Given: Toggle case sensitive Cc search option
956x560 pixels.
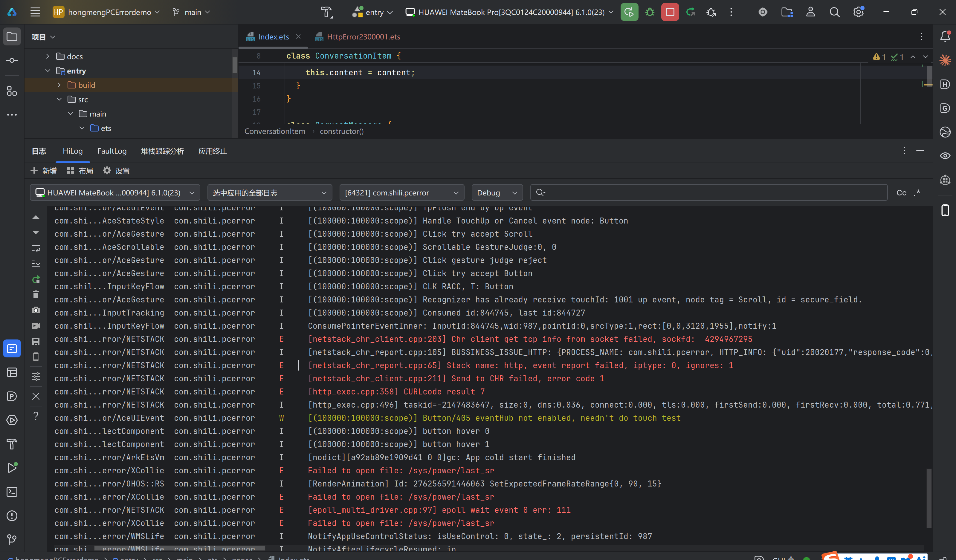Looking at the screenshot, I should point(901,193).
